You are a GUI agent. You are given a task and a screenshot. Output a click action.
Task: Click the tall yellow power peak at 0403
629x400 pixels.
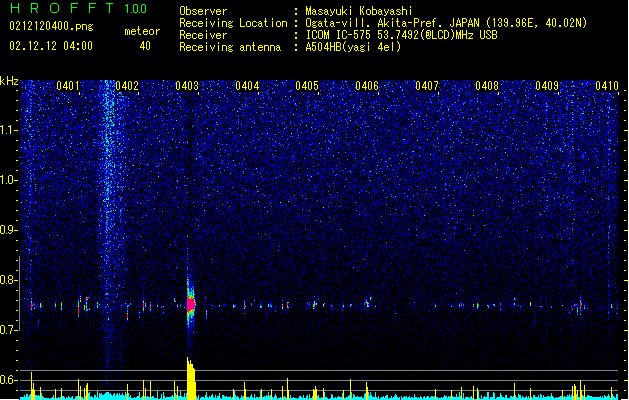coord(191,378)
